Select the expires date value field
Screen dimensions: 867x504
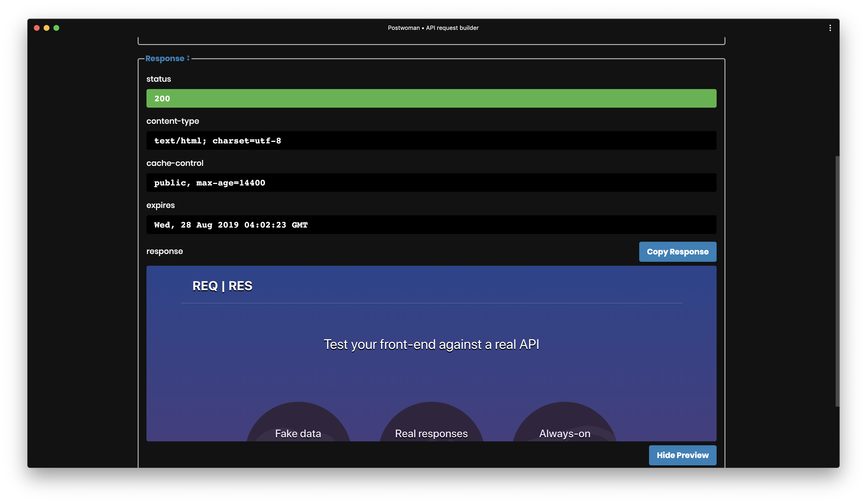(x=431, y=225)
